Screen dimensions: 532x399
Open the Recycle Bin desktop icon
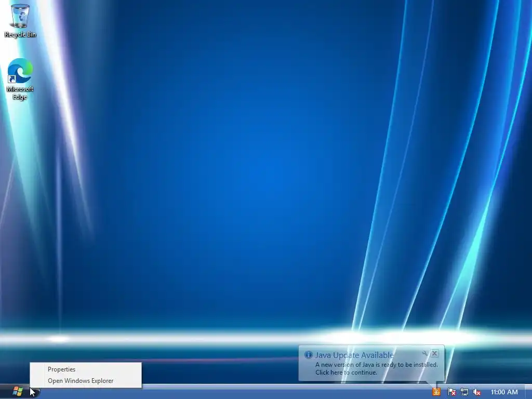click(20, 19)
